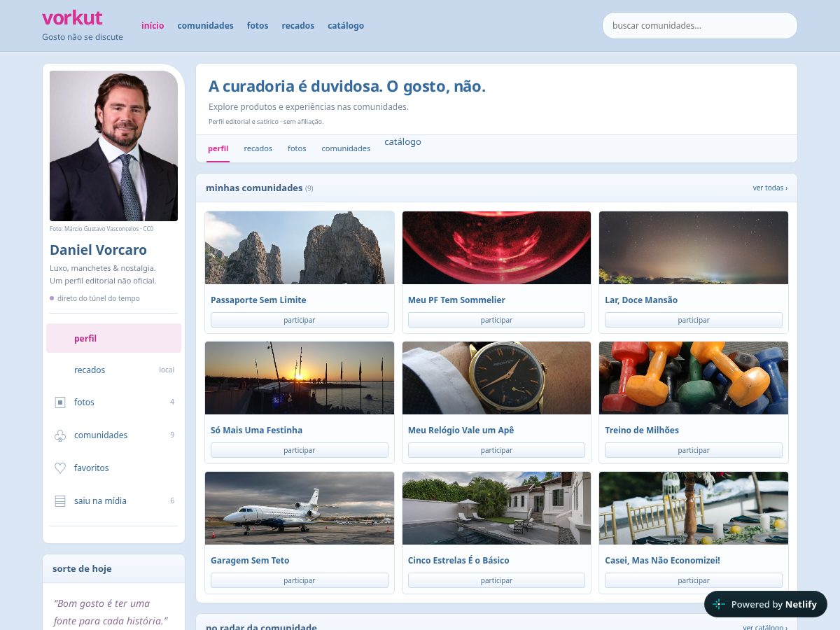Click 'Perfil editorial e satírico · sem afiliação.'
Viewport: 840px width, 630px height.
point(266,122)
